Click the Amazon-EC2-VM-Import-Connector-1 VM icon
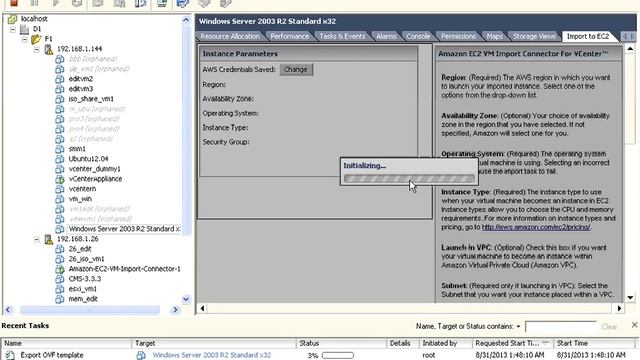This screenshot has width=640, height=360. (60, 269)
